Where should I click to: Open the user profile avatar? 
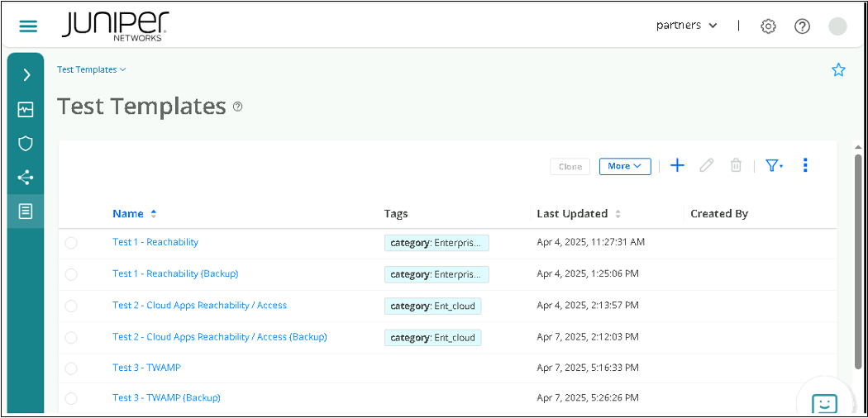coord(837,26)
